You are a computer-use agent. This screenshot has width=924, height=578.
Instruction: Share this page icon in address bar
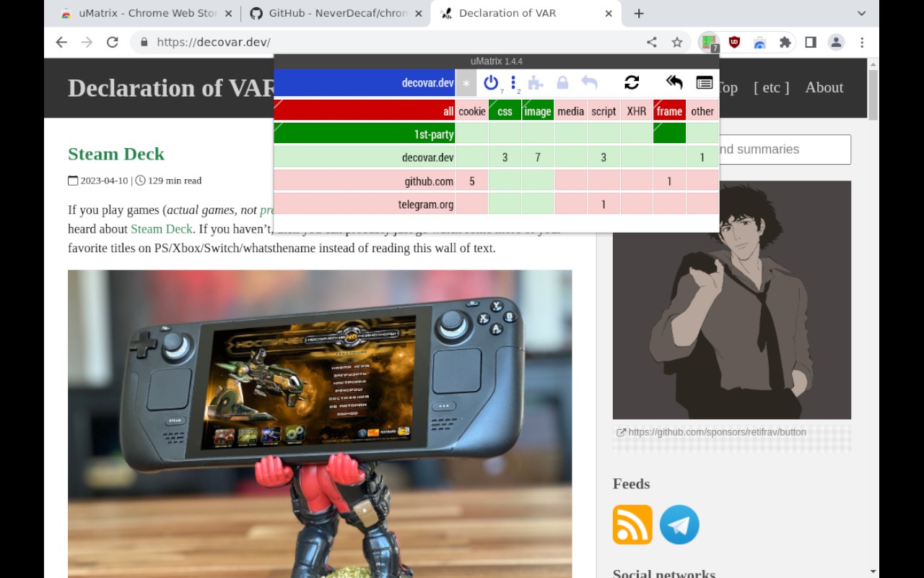click(x=652, y=42)
